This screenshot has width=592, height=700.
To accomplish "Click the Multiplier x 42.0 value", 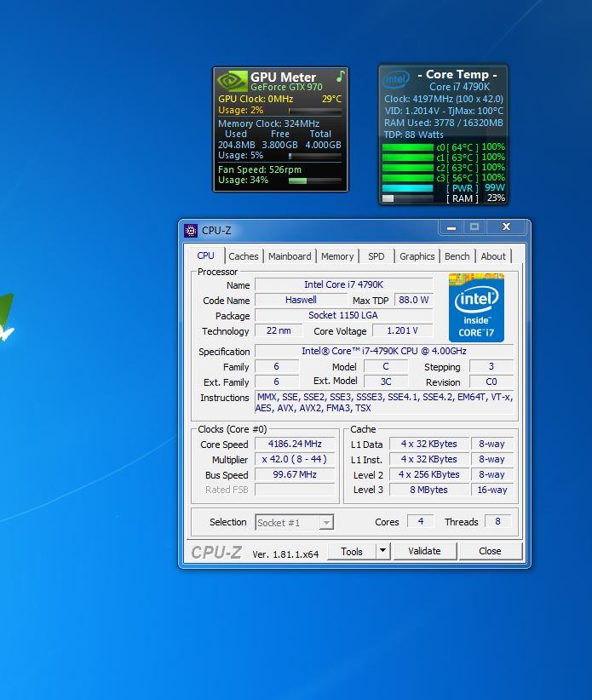I will point(295,459).
